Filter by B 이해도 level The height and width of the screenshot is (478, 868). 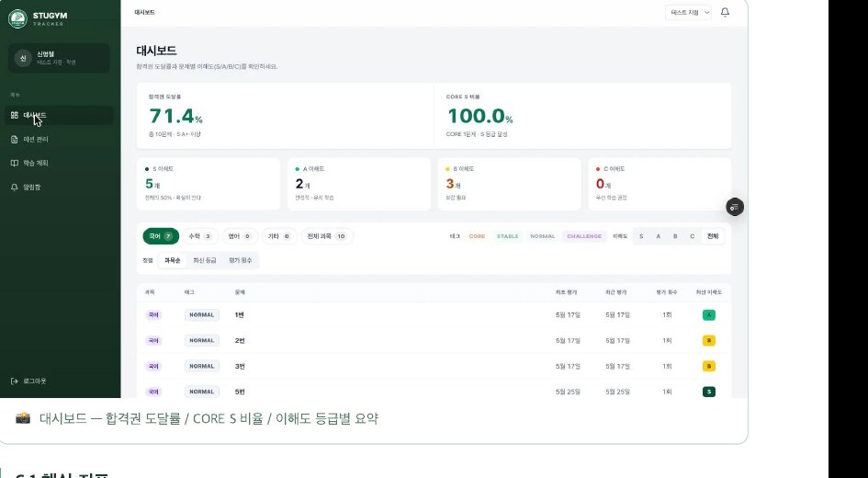(675, 236)
